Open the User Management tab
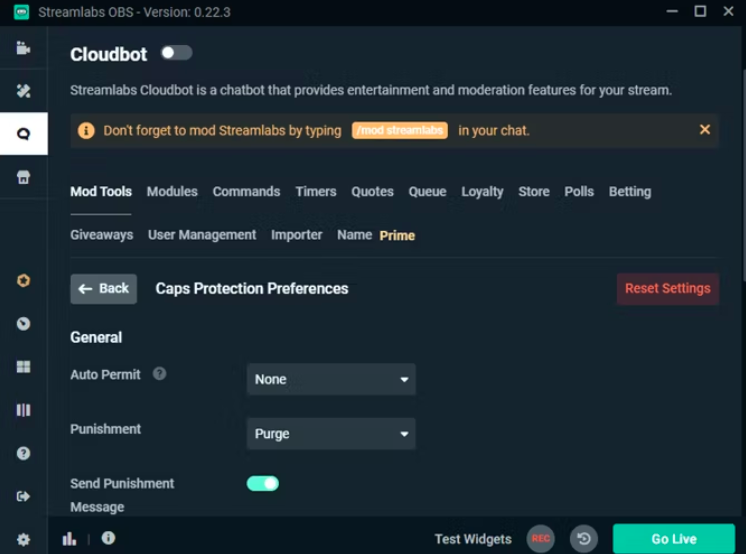The width and height of the screenshot is (746, 554). pos(202,235)
